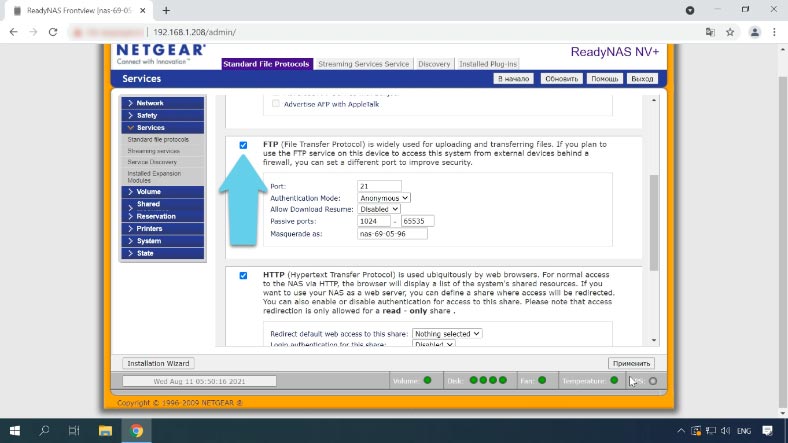Click the Помощь help button
Viewport: 788px width, 443px height.
[x=604, y=79]
